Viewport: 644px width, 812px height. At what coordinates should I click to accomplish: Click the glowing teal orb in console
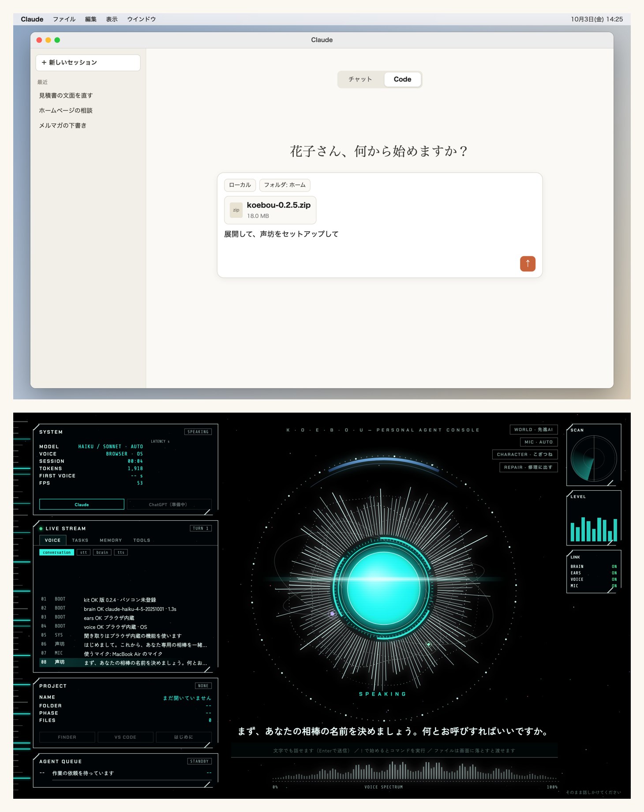pos(384,587)
